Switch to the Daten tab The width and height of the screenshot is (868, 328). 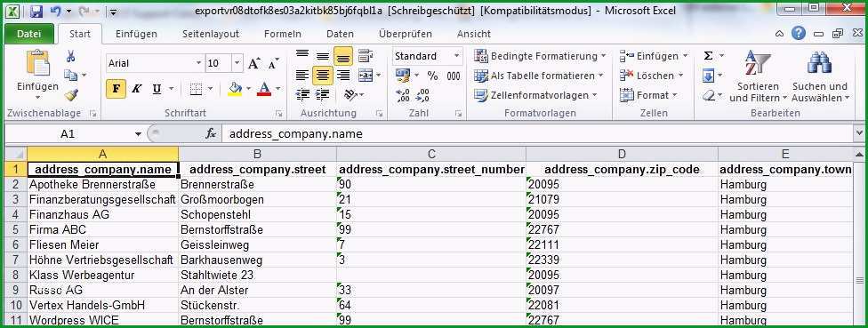point(340,34)
